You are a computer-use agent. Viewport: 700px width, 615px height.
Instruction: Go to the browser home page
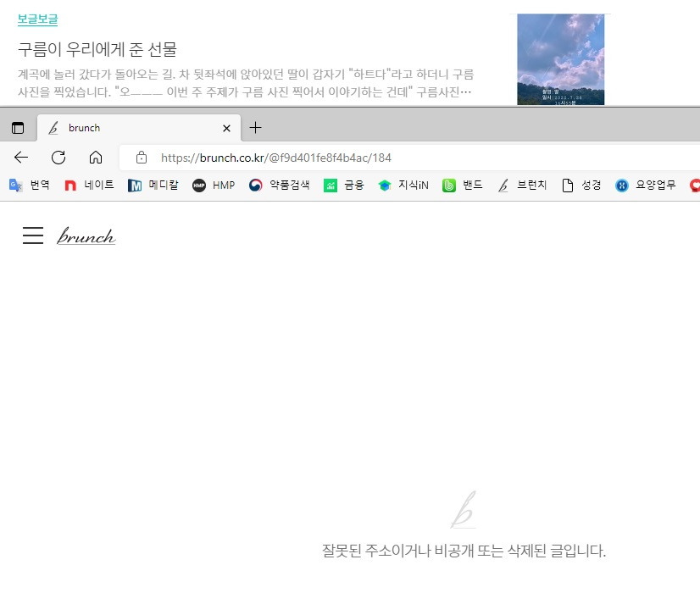(96, 158)
